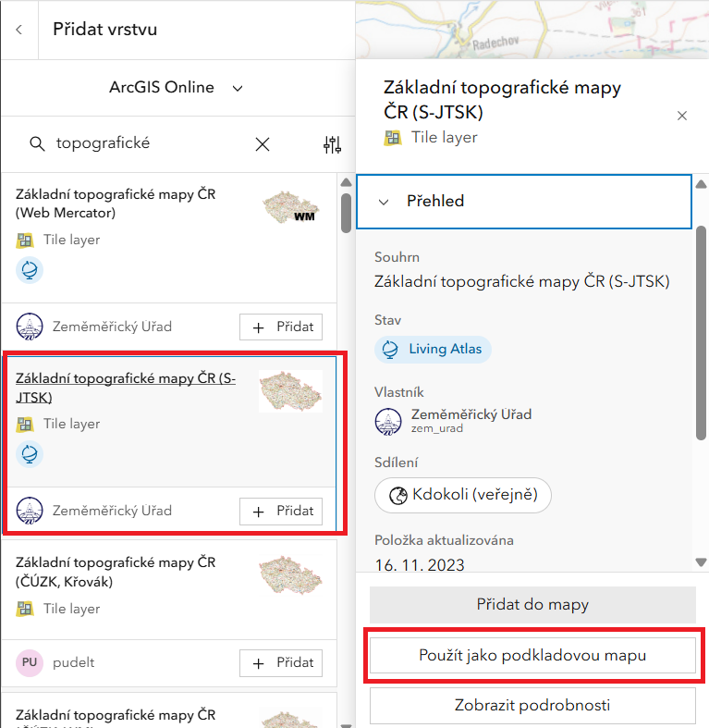Click the Kdokoli (veřejně) sharing chip

coord(462,495)
